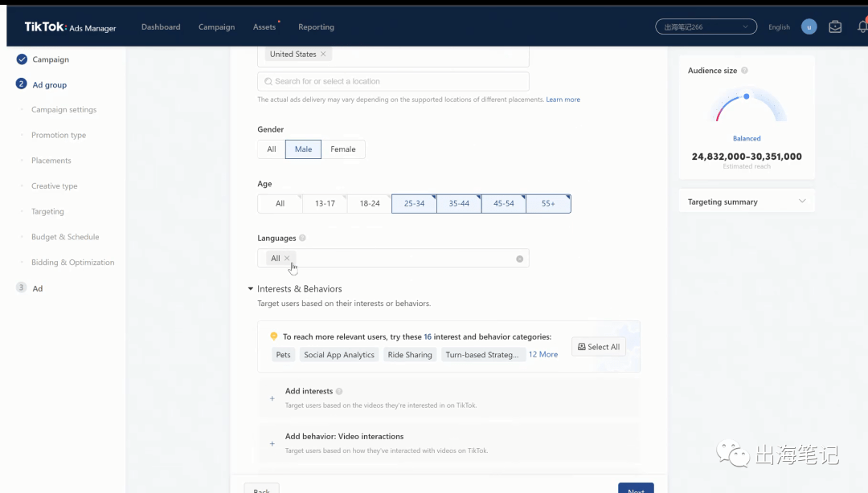Toggle age range 45-54

(x=504, y=204)
